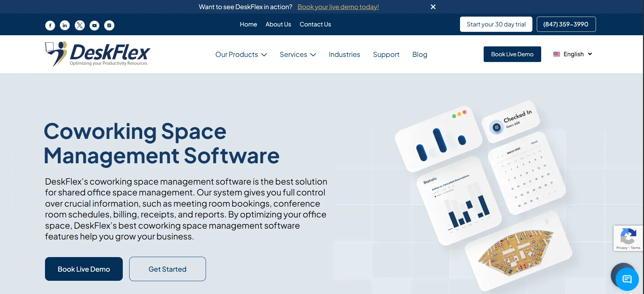Open the X (Twitter) social icon
This screenshot has height=294, width=644.
80,25
